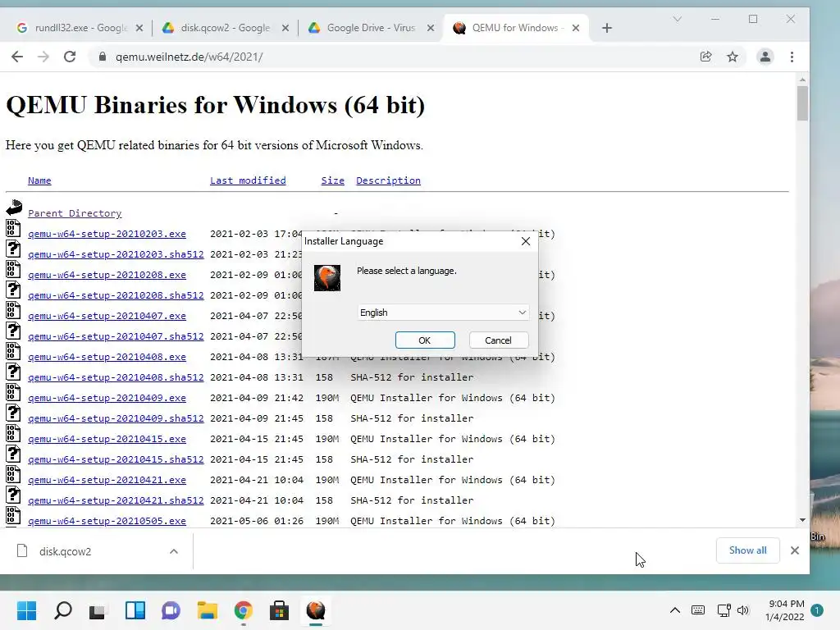Open Parent Directory link
This screenshot has height=630, width=840.
pyautogui.click(x=75, y=213)
